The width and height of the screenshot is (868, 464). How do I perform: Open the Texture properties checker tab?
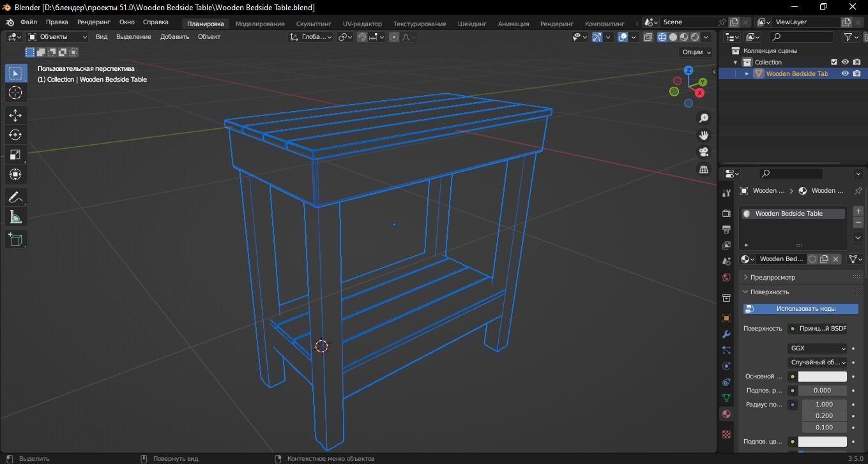(x=726, y=434)
